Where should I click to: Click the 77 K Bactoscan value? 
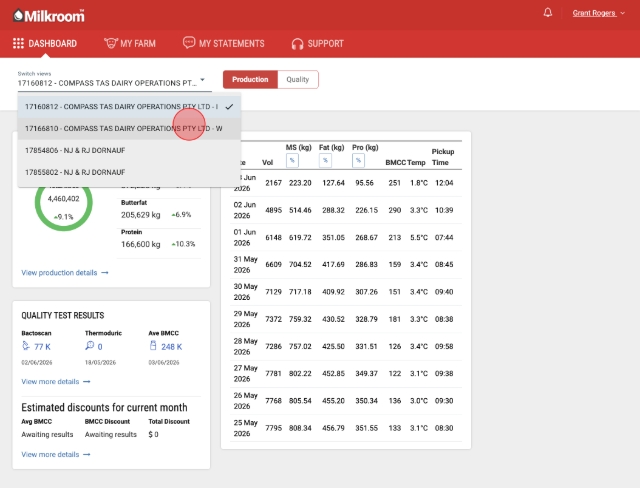coord(42,347)
